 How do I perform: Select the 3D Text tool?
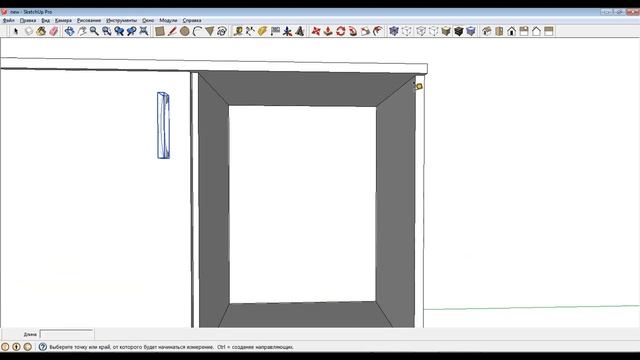(300, 31)
